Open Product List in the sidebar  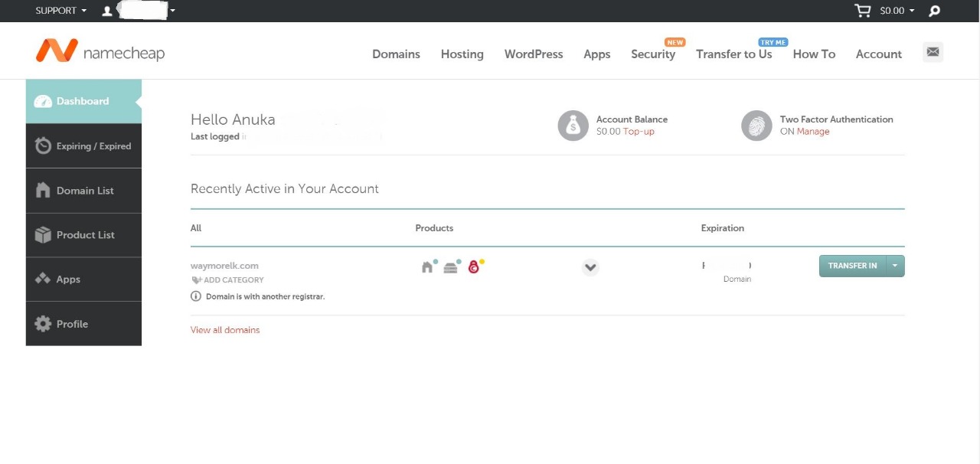[x=83, y=235]
